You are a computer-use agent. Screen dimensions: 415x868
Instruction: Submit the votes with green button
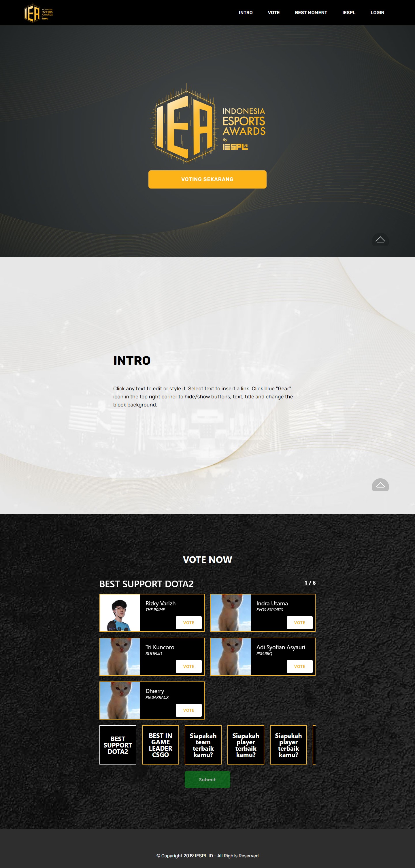coord(207,780)
